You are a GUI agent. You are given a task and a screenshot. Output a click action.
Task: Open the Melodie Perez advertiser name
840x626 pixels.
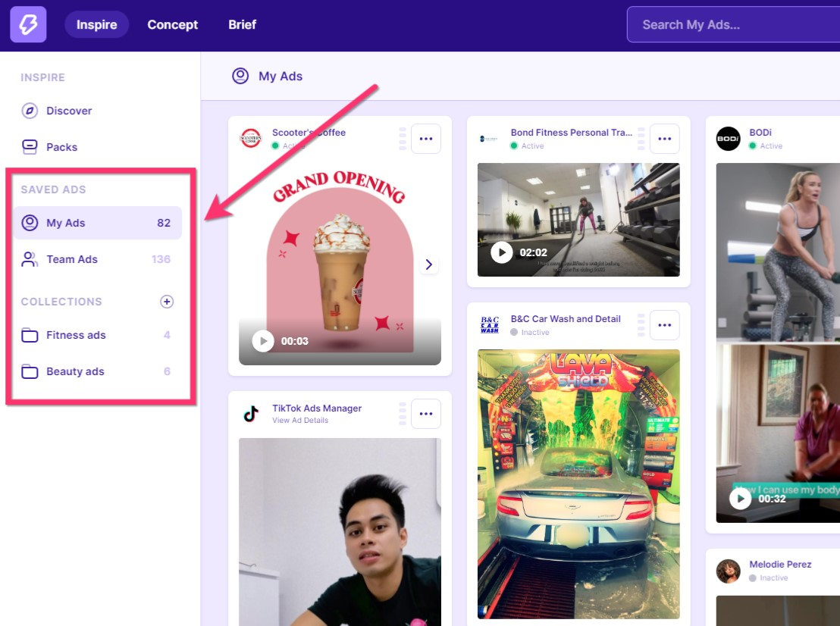point(780,565)
